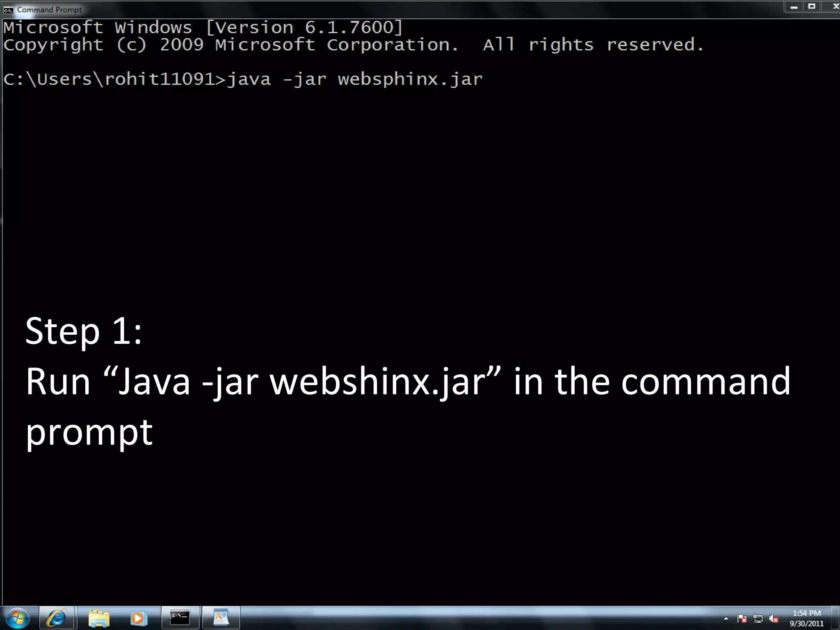Launch Internet Explorer from taskbar
The width and height of the screenshot is (840, 630).
point(57,618)
